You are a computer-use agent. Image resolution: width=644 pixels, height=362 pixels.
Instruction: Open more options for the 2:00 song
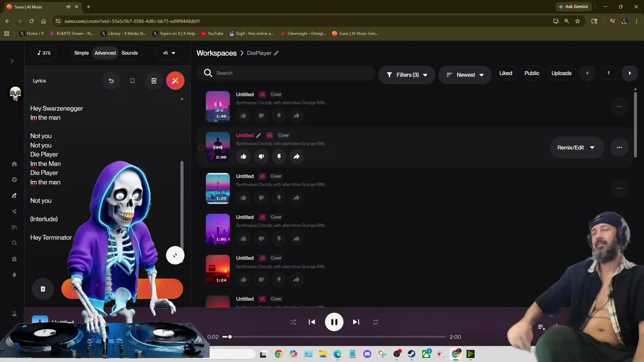pyautogui.click(x=619, y=147)
